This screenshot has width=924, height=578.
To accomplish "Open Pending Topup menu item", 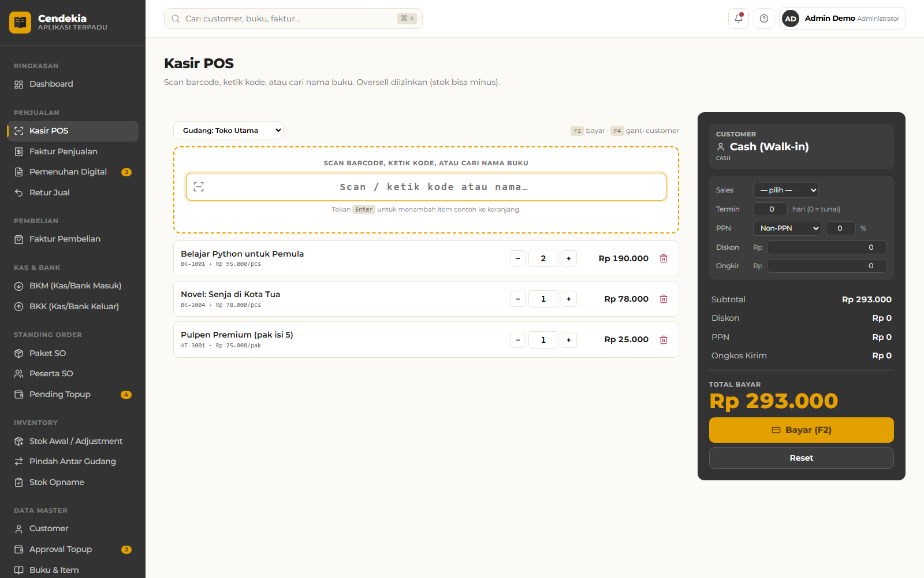I will (73, 394).
